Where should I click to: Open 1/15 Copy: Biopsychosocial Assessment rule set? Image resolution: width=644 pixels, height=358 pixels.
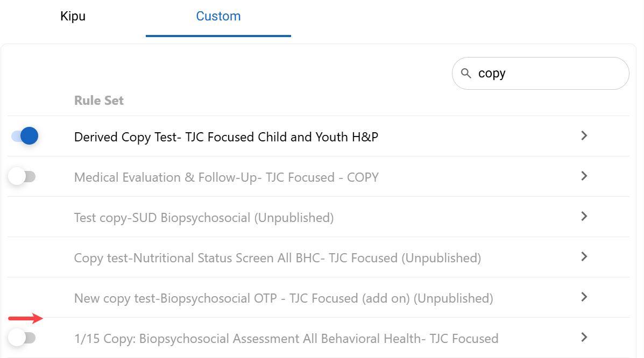tap(286, 339)
